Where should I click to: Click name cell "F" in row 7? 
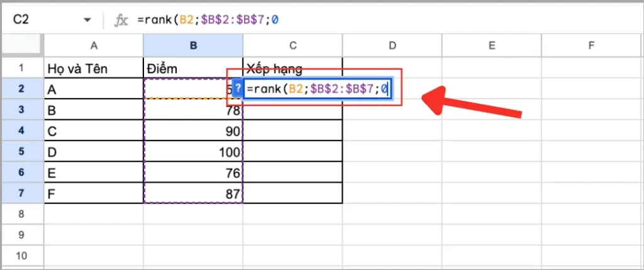click(x=94, y=193)
